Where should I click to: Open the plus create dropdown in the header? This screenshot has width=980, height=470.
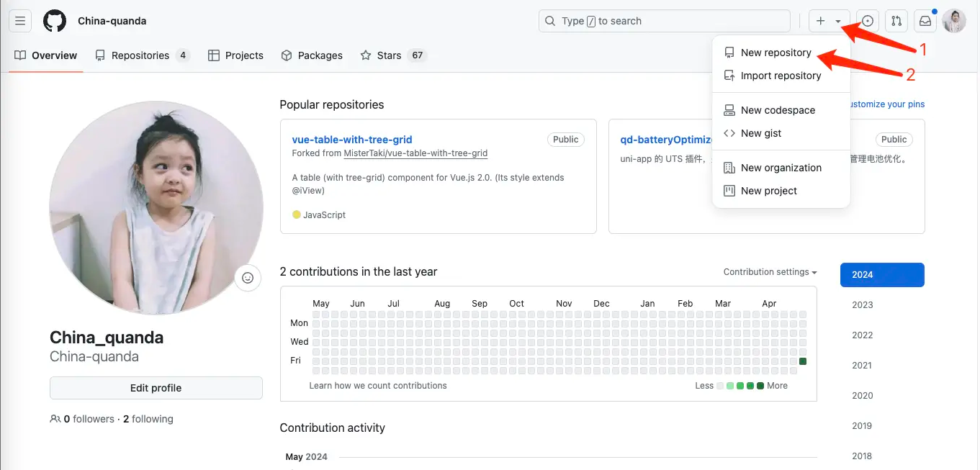click(827, 21)
